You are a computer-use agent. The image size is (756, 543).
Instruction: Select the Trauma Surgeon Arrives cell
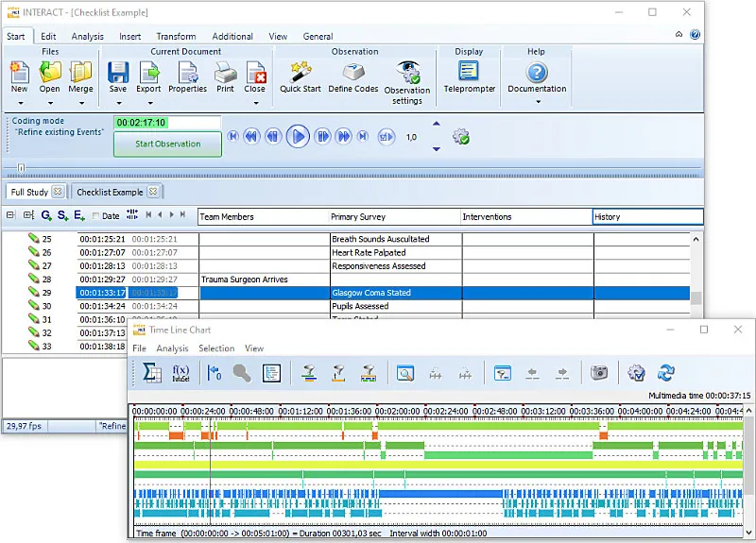(x=265, y=280)
